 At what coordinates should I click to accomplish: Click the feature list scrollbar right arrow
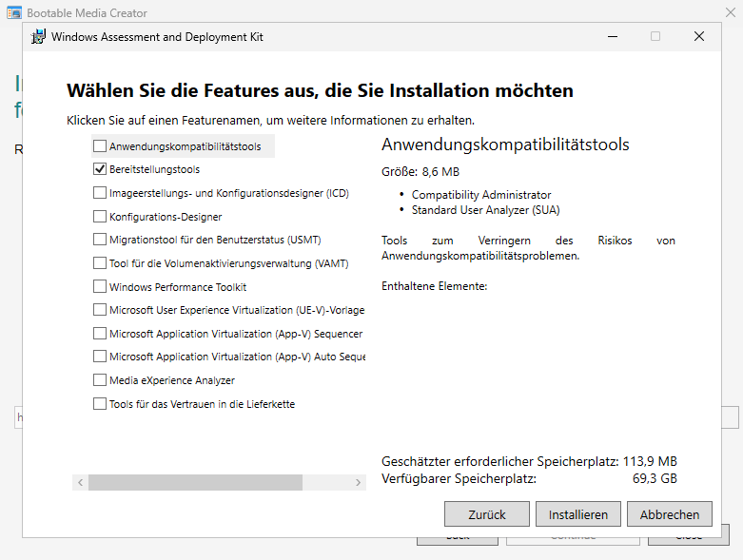[359, 482]
